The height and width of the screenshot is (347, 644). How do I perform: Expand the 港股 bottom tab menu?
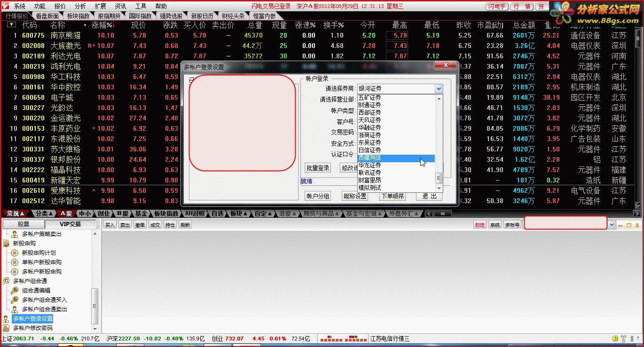point(288,213)
